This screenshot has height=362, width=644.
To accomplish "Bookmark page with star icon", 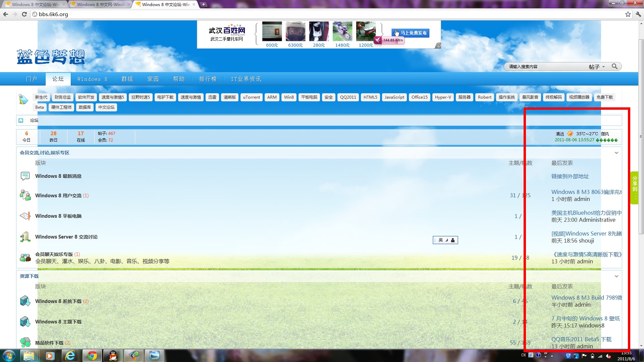I will tap(628, 14).
